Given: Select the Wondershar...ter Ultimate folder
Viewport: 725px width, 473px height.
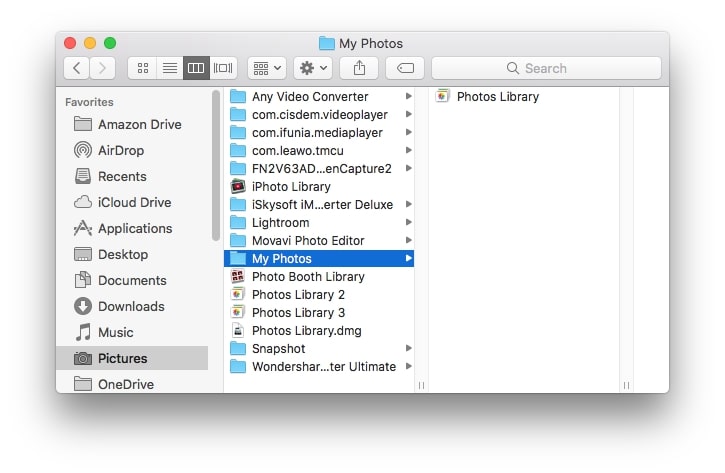Looking at the screenshot, I should pos(319,367).
